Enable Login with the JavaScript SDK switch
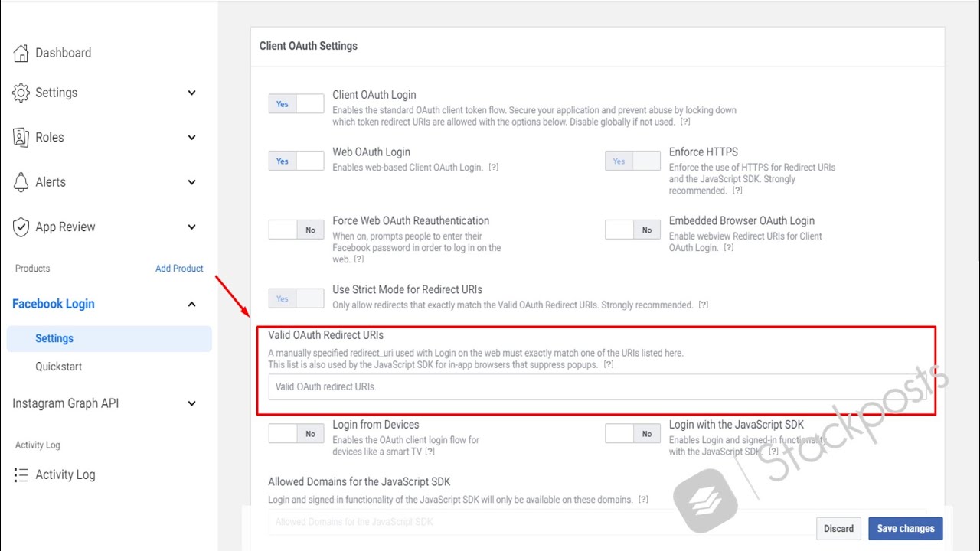The width and height of the screenshot is (980, 551). pyautogui.click(x=632, y=434)
